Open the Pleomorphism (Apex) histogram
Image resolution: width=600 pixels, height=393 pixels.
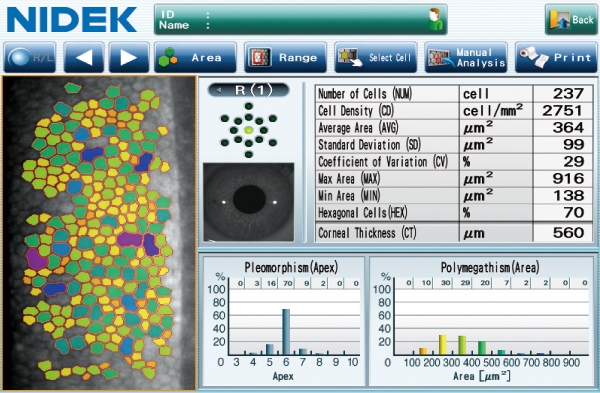(283, 321)
